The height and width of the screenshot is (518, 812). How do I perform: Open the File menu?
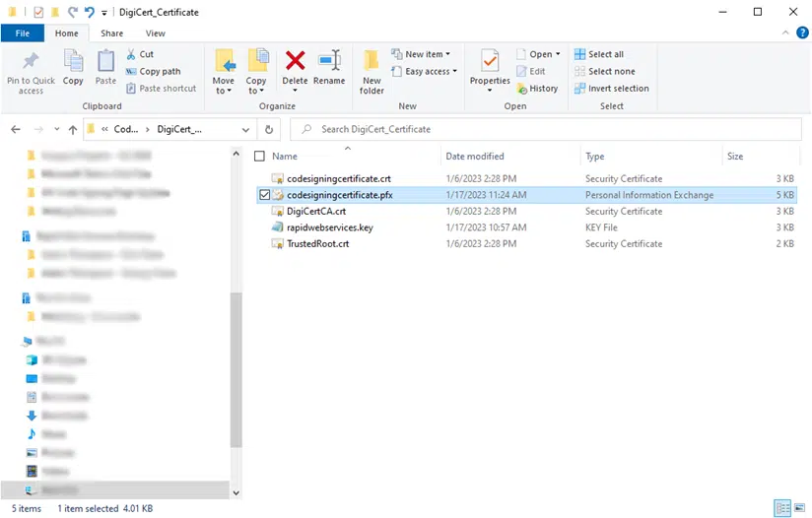(23, 33)
